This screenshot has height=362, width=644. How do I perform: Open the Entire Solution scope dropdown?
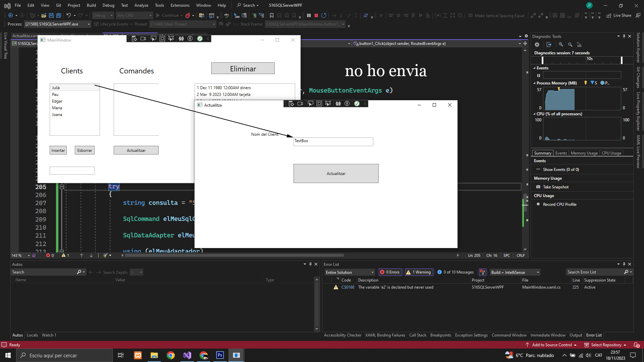coord(350,272)
